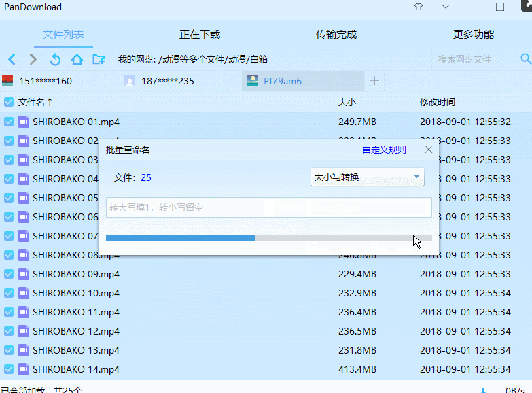Image resolution: width=532 pixels, height=393 pixels.
Task: Click the video icon of SHIROBAKO 11.mp4
Action: 24,312
